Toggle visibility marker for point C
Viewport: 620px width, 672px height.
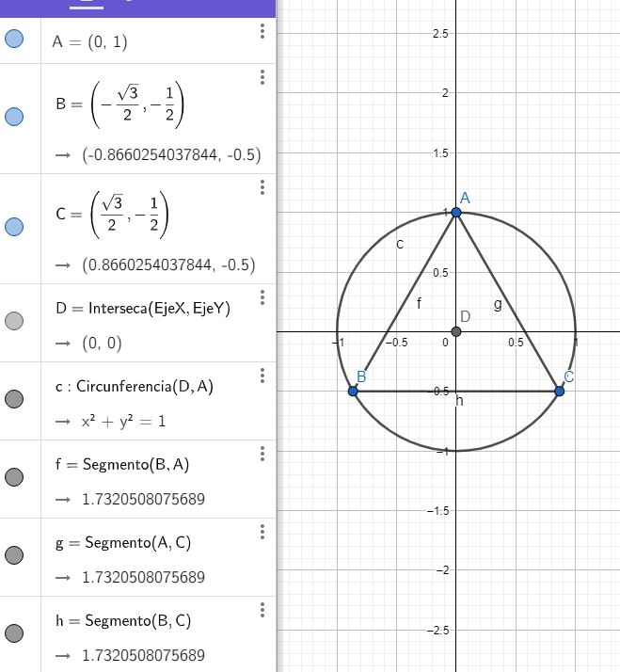(x=14, y=227)
